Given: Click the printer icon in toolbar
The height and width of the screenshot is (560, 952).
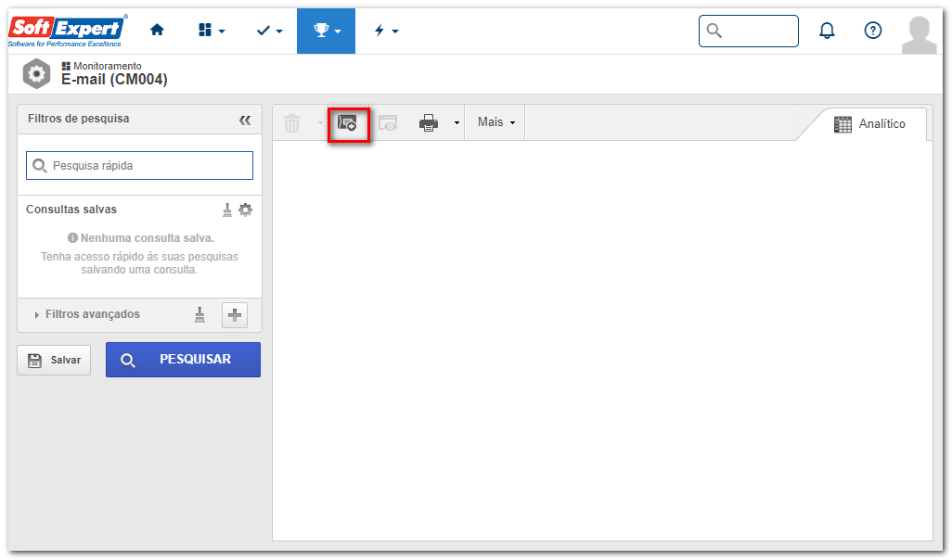Looking at the screenshot, I should pyautogui.click(x=429, y=123).
